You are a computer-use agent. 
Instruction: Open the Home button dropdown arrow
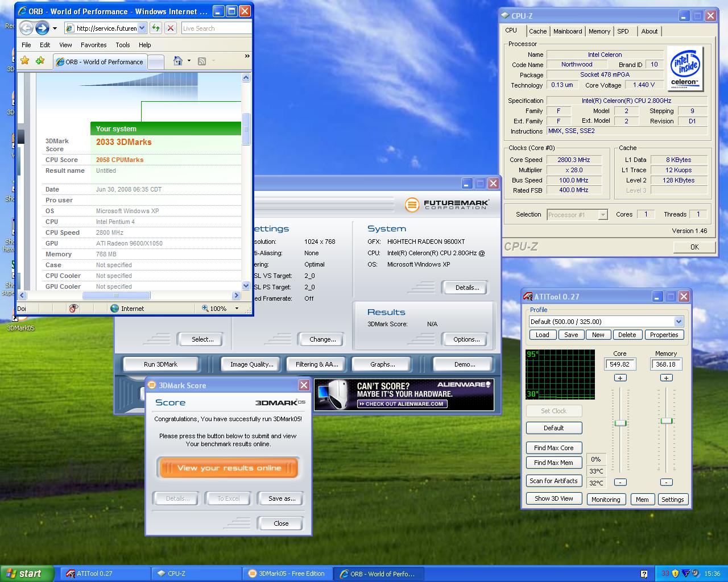pos(189,61)
